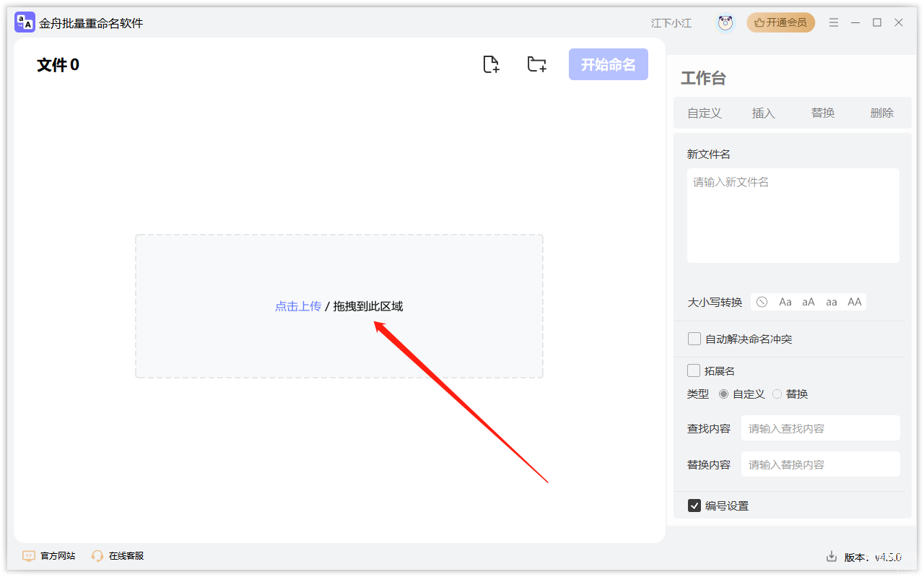Select the AA uppercase option
Screen dimensions: 924x577
click(855, 302)
